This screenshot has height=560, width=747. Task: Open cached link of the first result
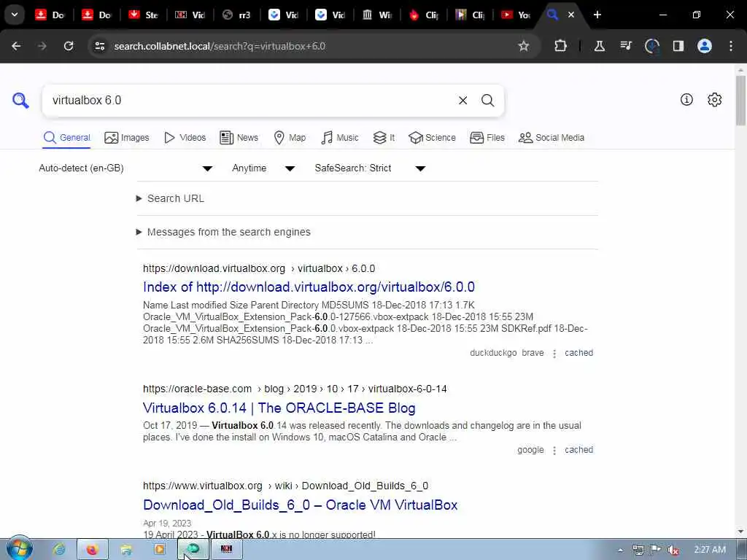click(x=578, y=353)
